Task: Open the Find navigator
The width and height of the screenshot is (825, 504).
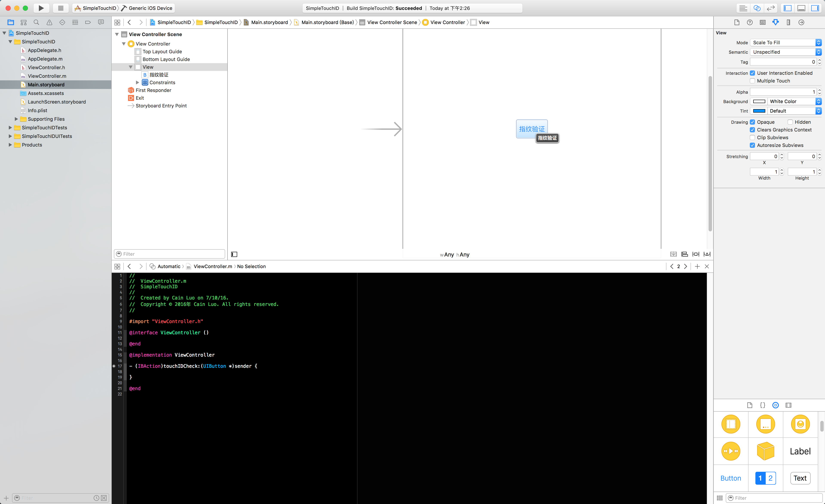Action: pyautogui.click(x=36, y=22)
